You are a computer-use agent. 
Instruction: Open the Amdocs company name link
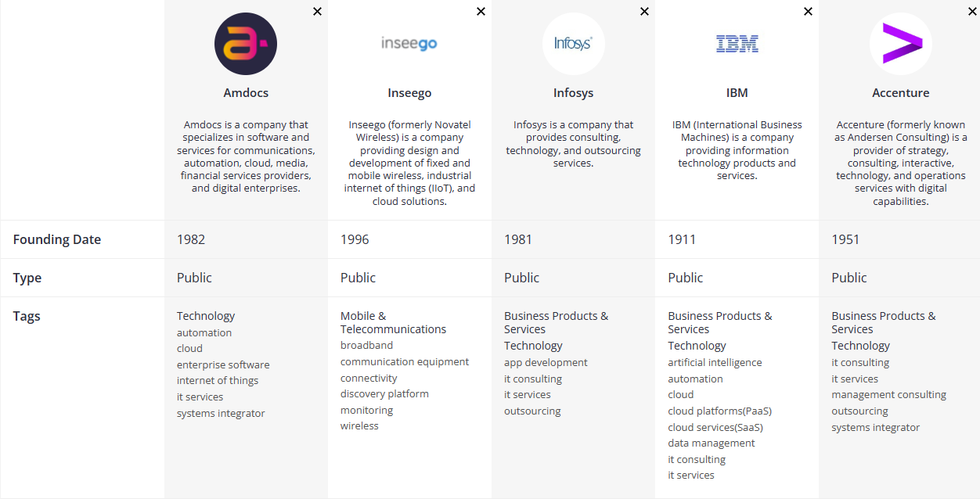pos(246,92)
